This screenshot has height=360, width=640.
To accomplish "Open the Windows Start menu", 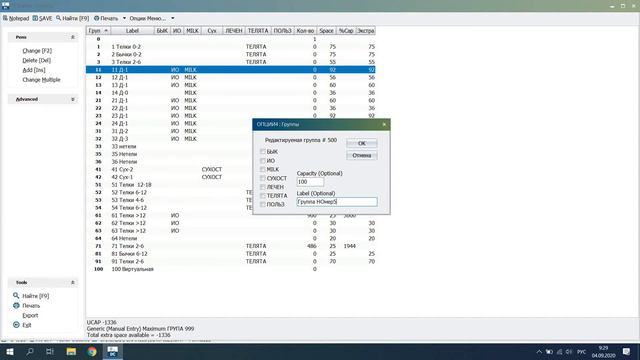I will pyautogui.click(x=10, y=351).
